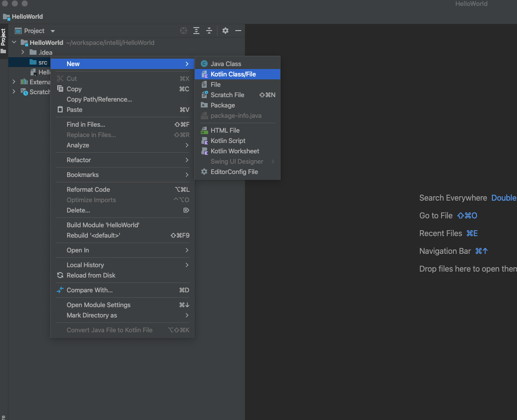The image size is (517, 420).
Task: Open the Analyze submenu
Action: coord(123,145)
